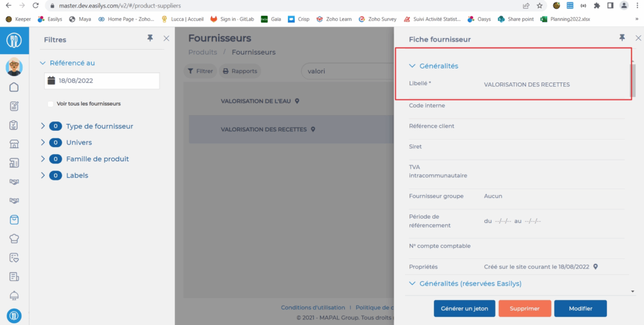Pin the Filtres panel
Screen dimensions: 644x325
click(x=150, y=39)
